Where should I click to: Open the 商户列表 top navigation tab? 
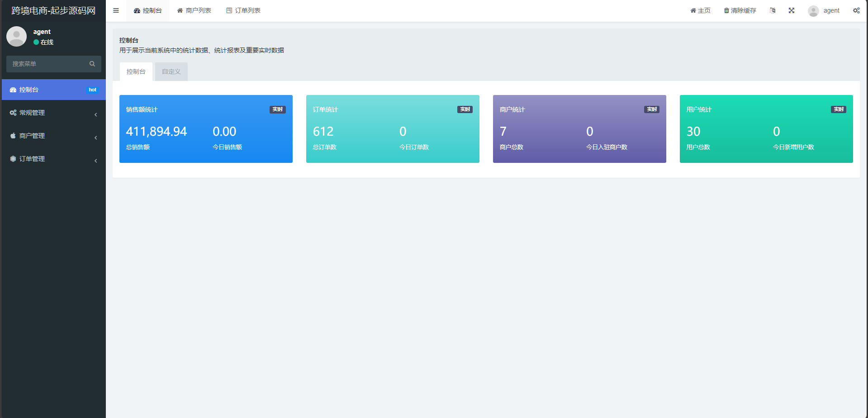pyautogui.click(x=194, y=11)
